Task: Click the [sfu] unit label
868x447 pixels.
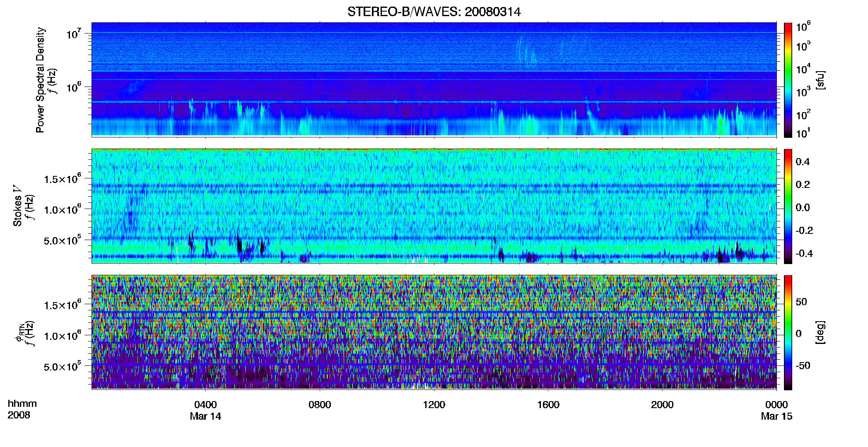Action: tap(820, 80)
